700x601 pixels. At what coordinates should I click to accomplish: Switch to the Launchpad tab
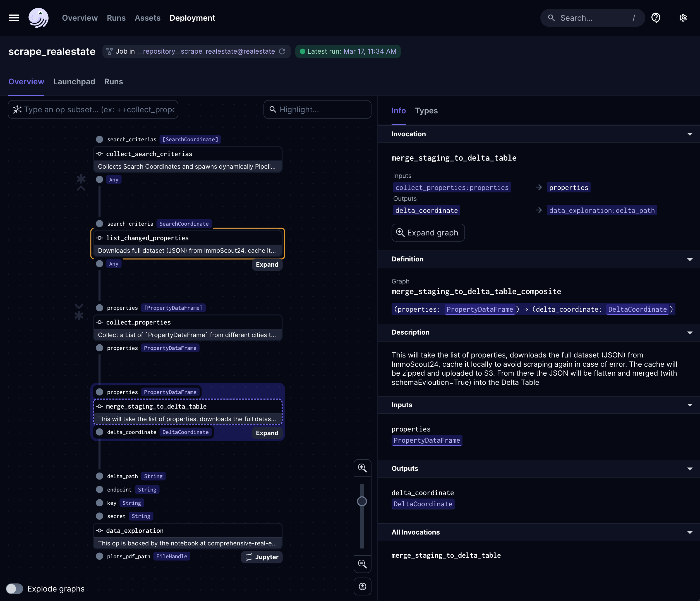(x=74, y=82)
